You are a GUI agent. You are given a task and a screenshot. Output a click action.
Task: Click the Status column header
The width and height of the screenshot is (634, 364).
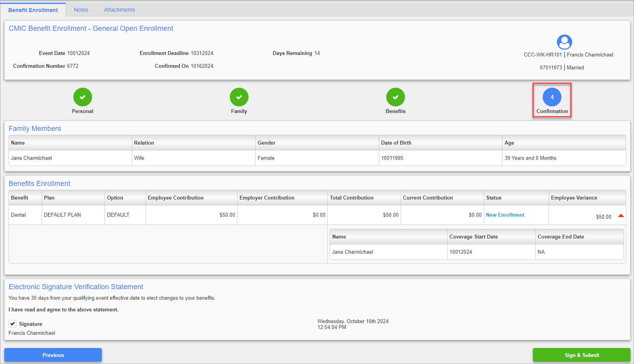point(516,198)
